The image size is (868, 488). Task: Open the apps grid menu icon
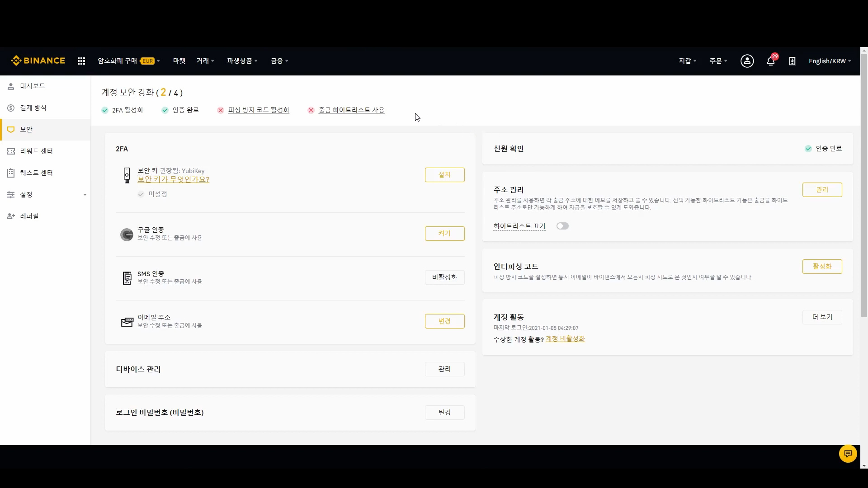pos(81,61)
